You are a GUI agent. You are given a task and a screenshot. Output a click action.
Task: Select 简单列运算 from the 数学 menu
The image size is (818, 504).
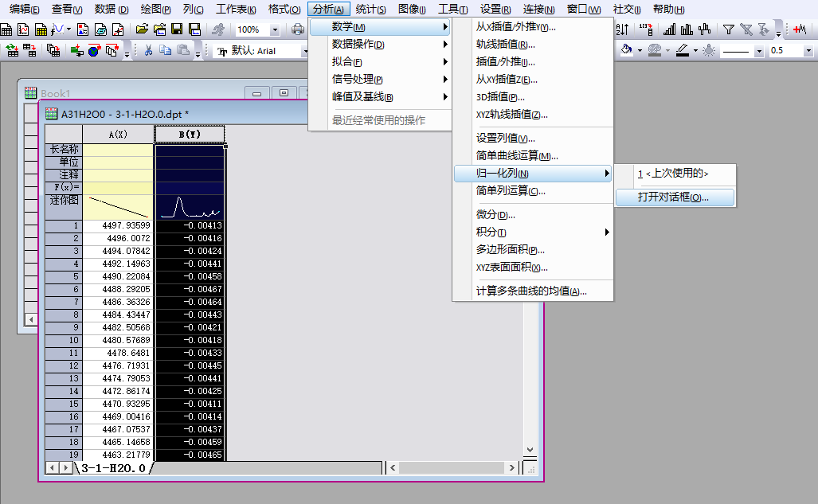(511, 191)
